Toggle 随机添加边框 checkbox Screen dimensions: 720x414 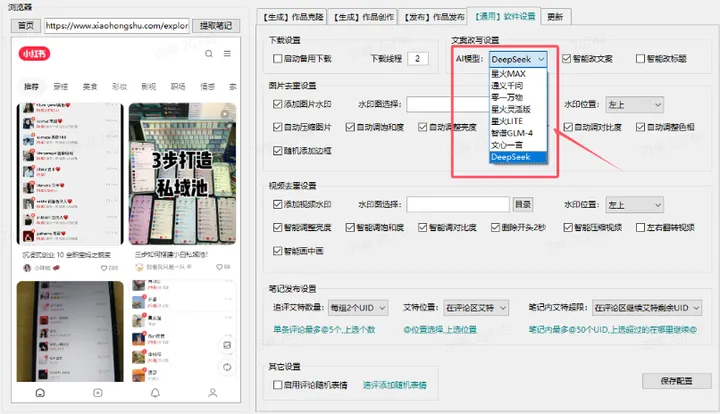point(277,151)
